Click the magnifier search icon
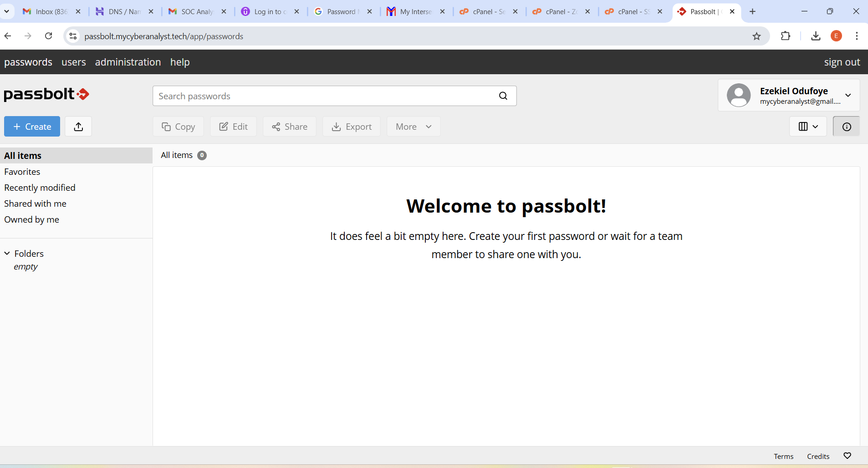 [x=503, y=96]
